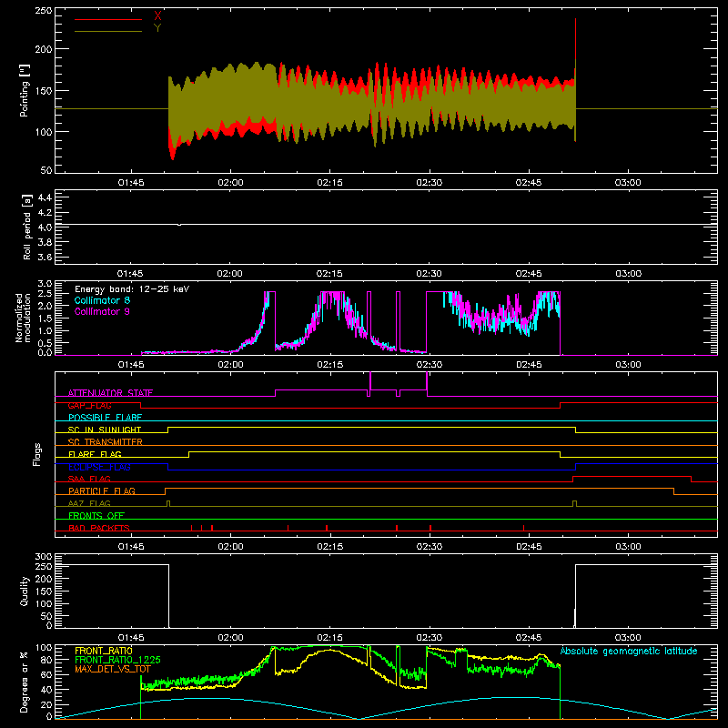
Task: Click the 3.0 tick on Normalized modulation axis
Action: pyautogui.click(x=45, y=283)
